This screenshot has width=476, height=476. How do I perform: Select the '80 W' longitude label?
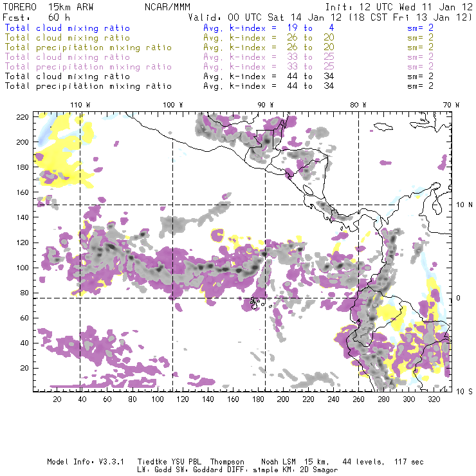[358, 105]
